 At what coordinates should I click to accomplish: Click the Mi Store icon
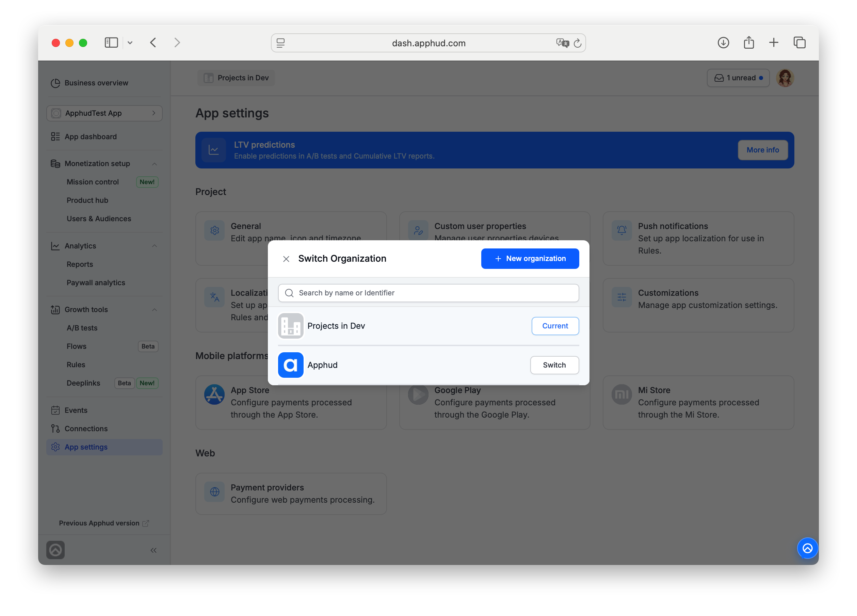[x=621, y=394]
